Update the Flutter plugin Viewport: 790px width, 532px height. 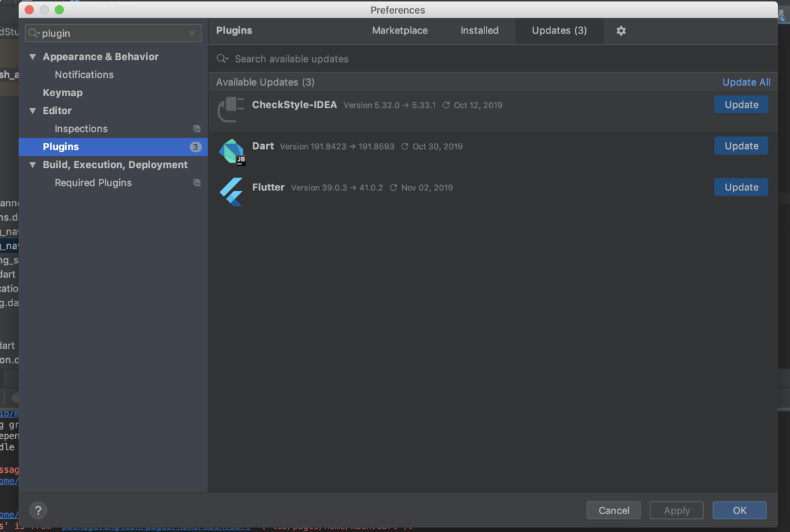coord(741,187)
